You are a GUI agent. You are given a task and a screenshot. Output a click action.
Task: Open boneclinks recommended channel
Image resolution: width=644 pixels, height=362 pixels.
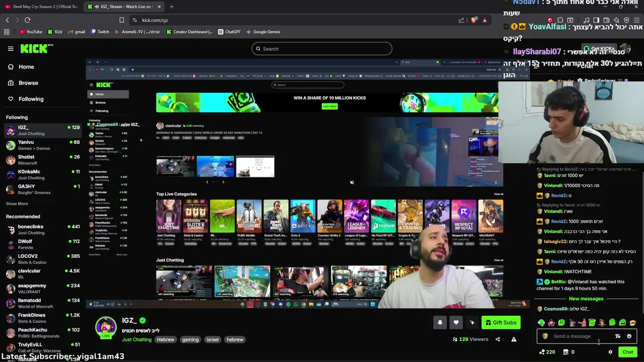pos(43,229)
